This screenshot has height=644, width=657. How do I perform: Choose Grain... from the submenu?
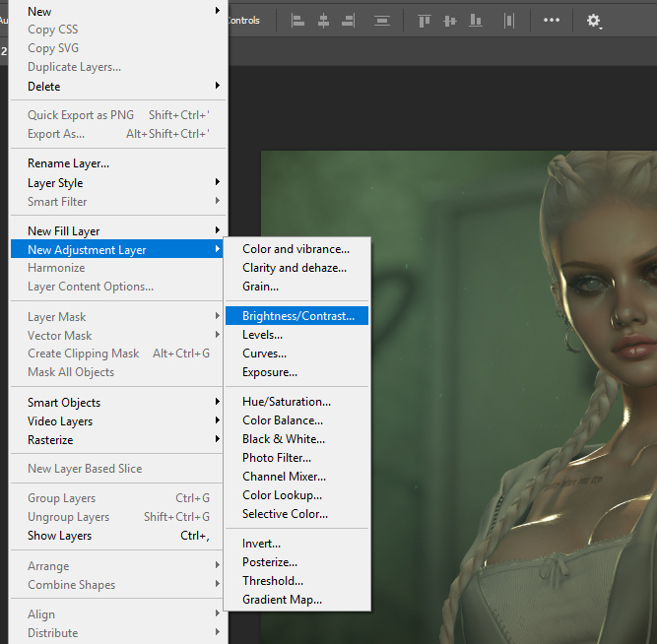[x=296, y=287]
